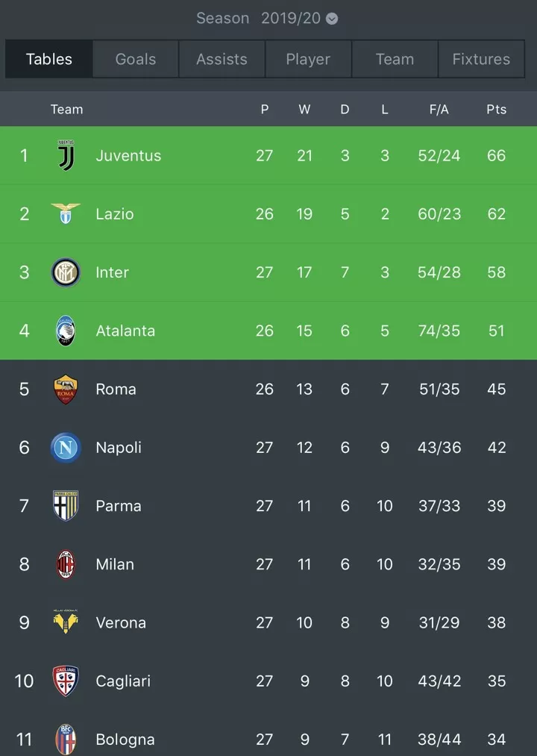Sort table by Pts column header
The image size is (537, 756).
(x=496, y=110)
